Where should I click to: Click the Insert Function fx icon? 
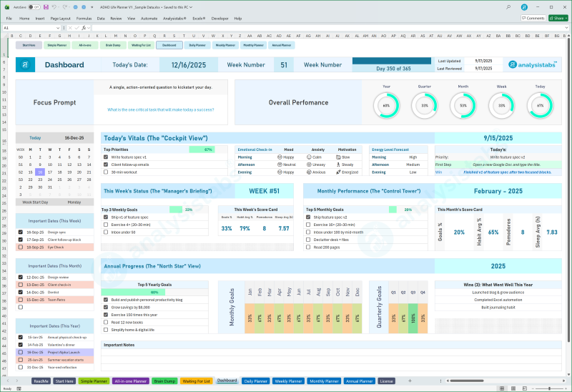tap(83, 28)
